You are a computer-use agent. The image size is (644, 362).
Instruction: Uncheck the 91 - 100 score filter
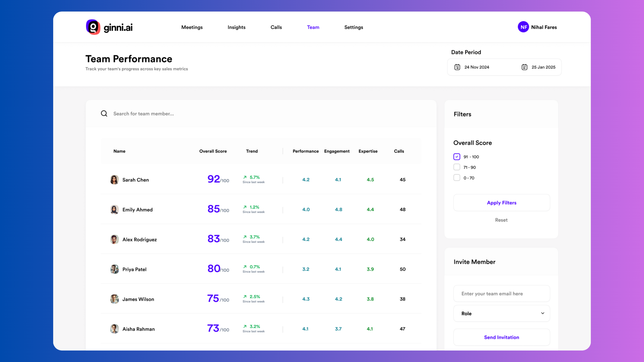click(457, 157)
